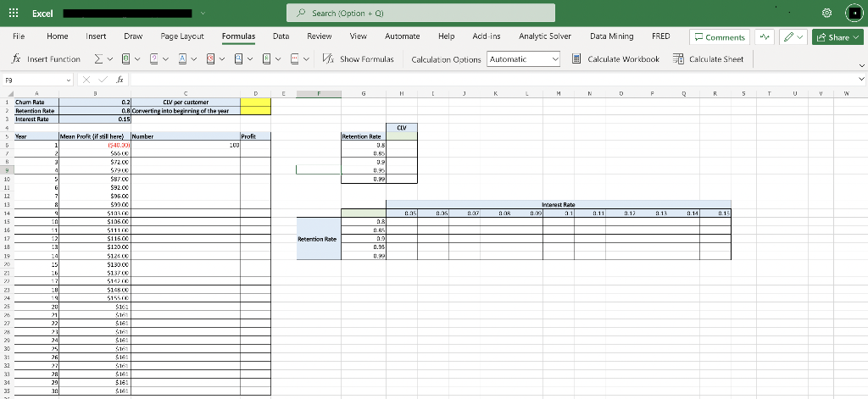Collapse the ribbon with the chevron

(861, 66)
